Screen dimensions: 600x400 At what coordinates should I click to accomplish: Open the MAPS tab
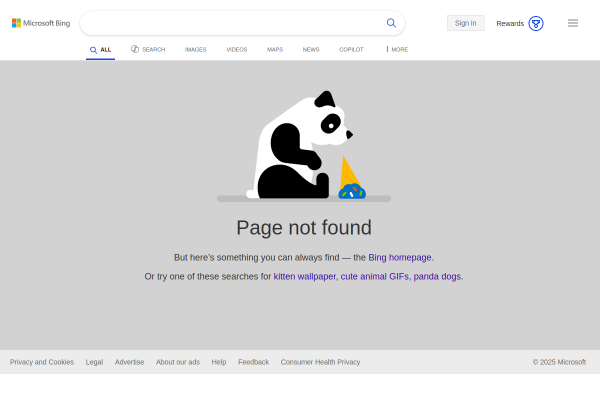pyautogui.click(x=275, y=49)
